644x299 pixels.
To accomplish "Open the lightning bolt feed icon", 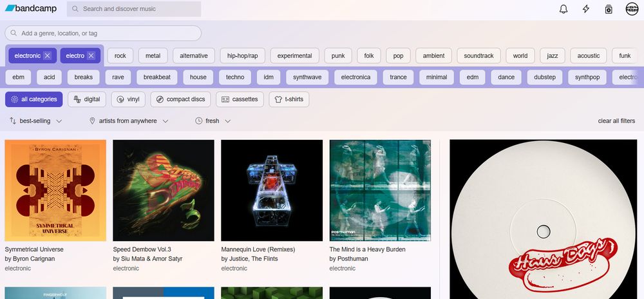I will click(x=586, y=9).
